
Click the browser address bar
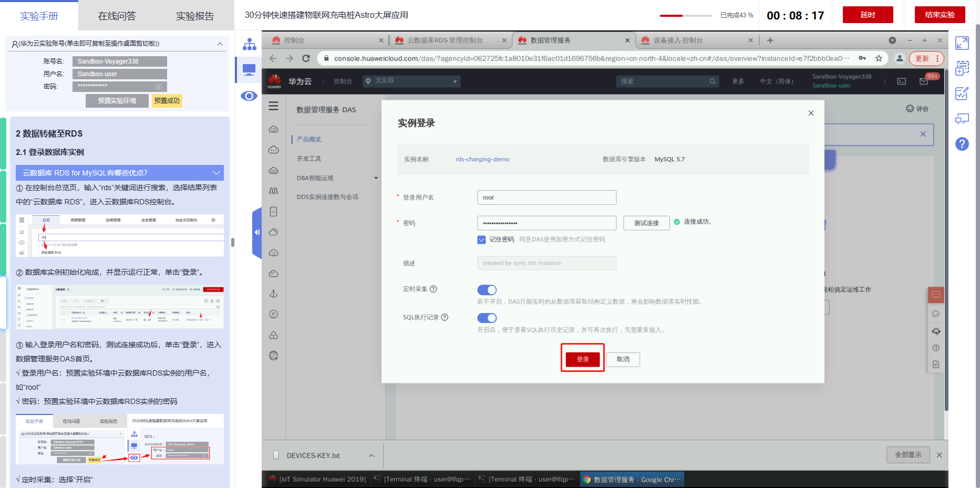591,58
